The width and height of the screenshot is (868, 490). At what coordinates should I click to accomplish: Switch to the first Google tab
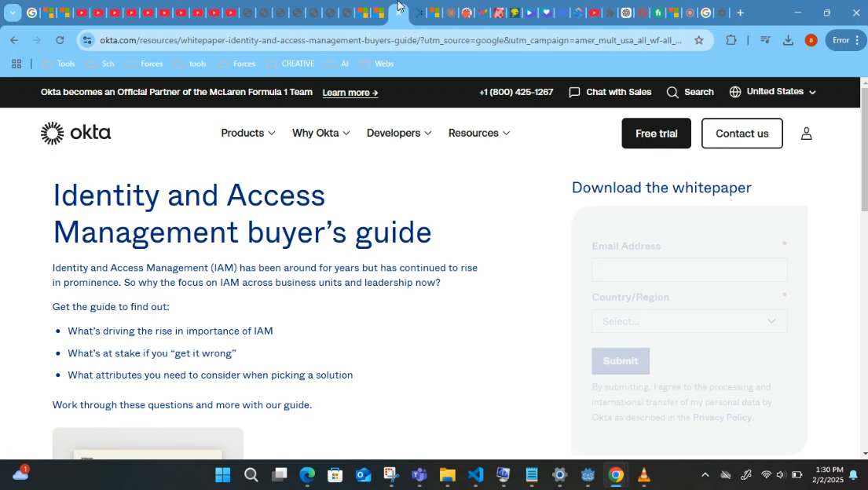32,13
